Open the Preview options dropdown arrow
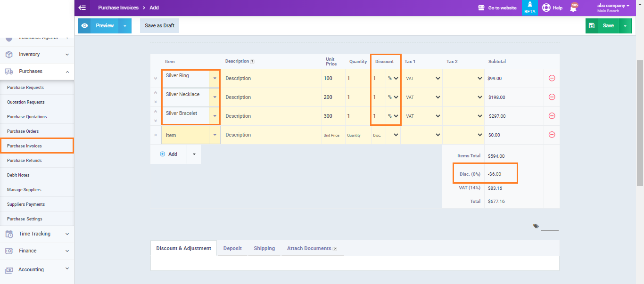Viewport: 644px width, 284px height. (x=125, y=26)
